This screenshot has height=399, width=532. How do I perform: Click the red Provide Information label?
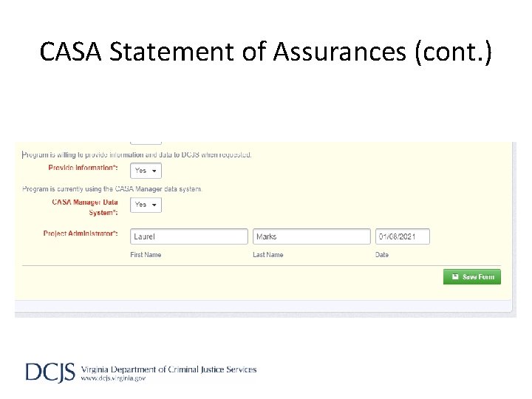pyautogui.click(x=83, y=168)
